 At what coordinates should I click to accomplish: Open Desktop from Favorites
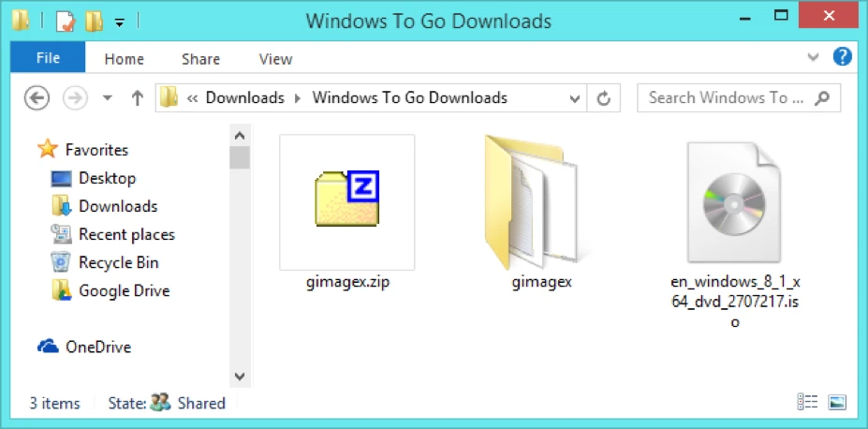click(108, 178)
